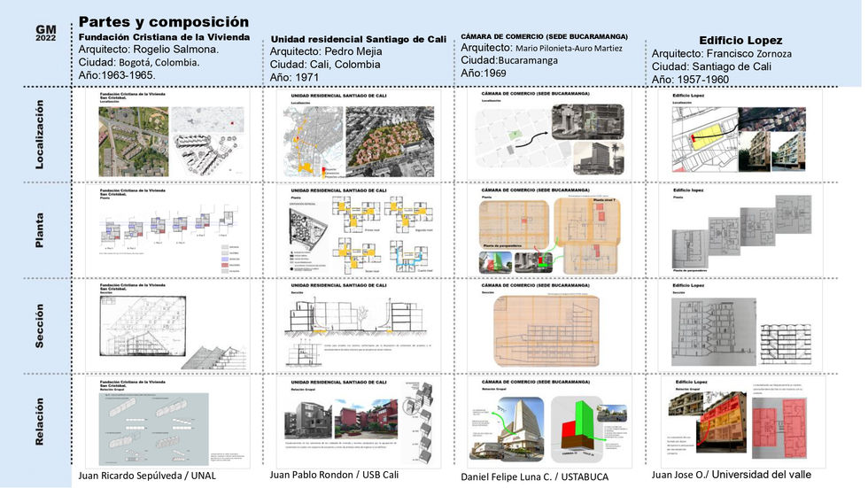Select 'Ciudad:Bucaramanga' text

coord(509,60)
